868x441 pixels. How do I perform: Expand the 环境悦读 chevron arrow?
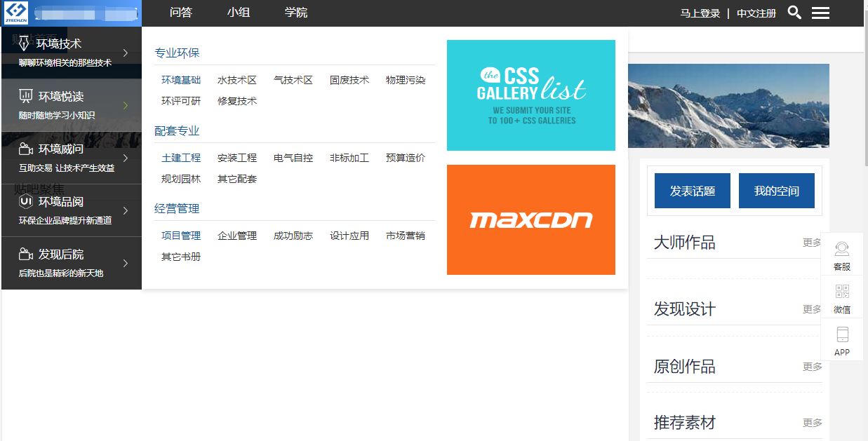(126, 105)
